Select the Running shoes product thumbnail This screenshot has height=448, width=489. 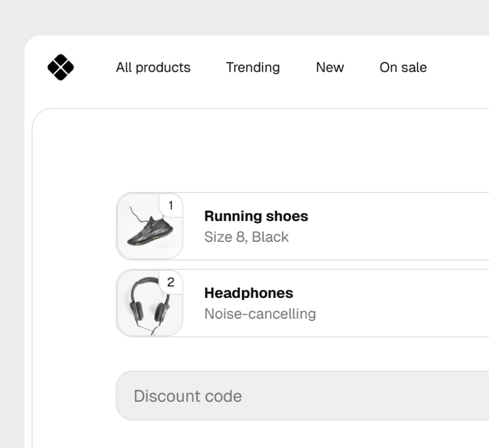(149, 226)
